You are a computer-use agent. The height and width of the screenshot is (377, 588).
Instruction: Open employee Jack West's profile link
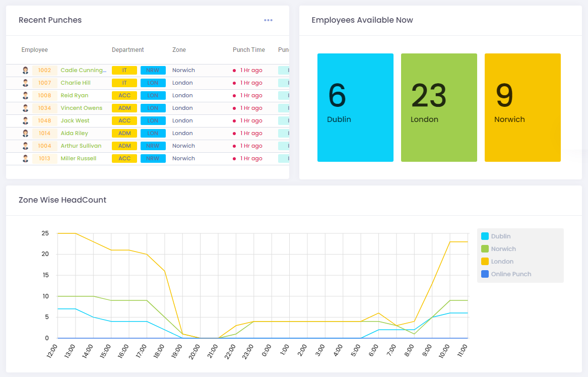point(75,120)
